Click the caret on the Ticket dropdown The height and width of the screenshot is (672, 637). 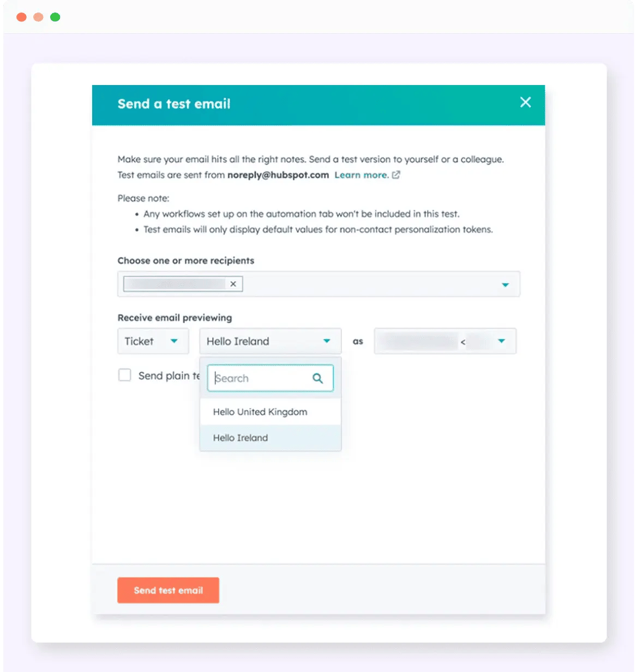[175, 341]
